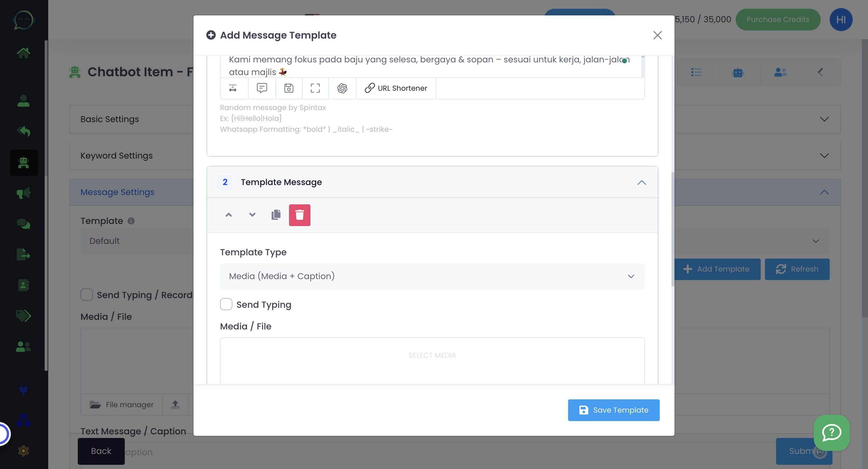Enable the Send Typing checkbox
This screenshot has width=868, height=469.
click(226, 304)
